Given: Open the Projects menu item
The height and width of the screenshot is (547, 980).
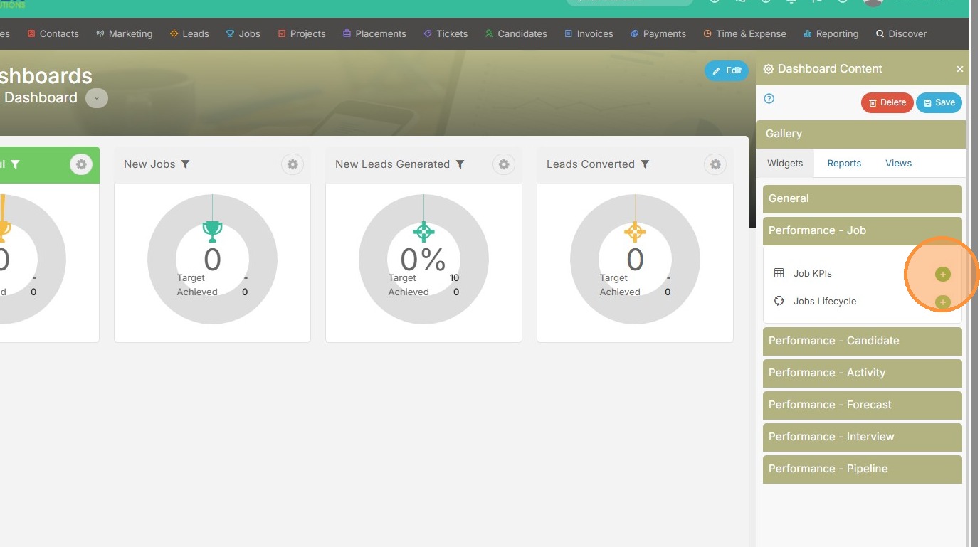Looking at the screenshot, I should click(x=302, y=33).
